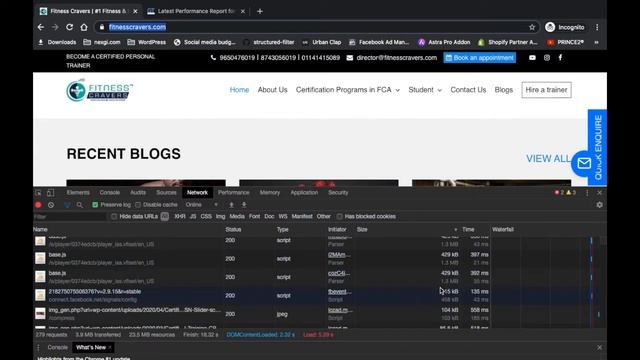Open the Facebook icon in top bar

(x=560, y=58)
